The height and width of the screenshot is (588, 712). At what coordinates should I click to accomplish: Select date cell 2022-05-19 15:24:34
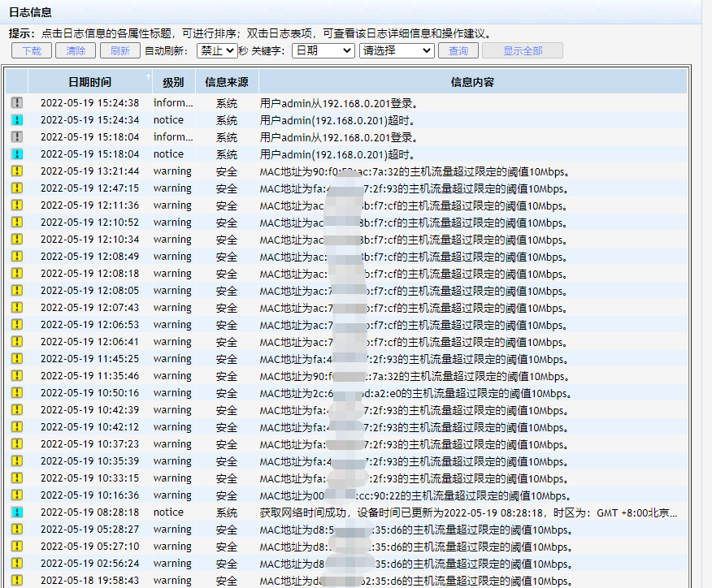point(90,119)
